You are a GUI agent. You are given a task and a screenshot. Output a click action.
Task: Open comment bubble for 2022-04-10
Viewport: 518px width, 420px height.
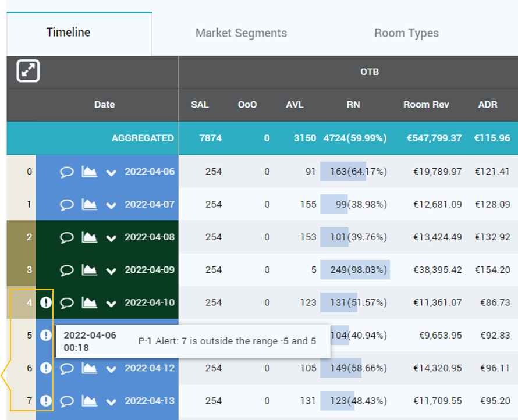pos(66,302)
